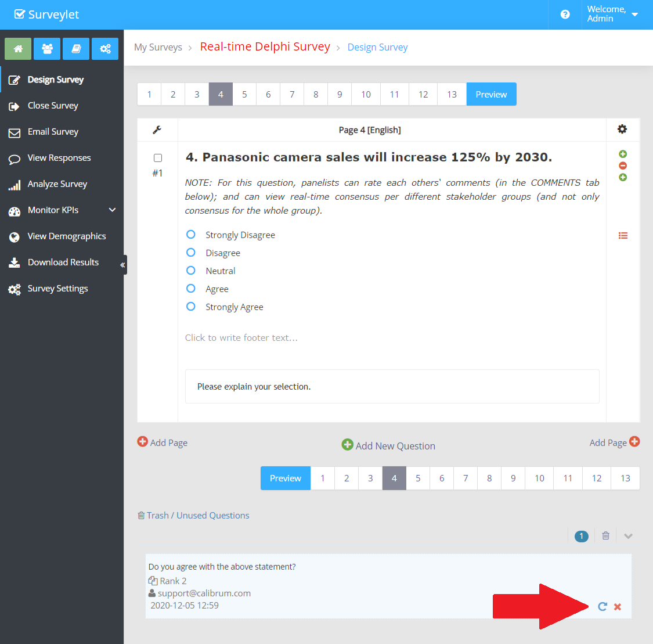Image resolution: width=653 pixels, height=644 pixels.
Task: Delete the trashed question with the red X
Action: [618, 607]
